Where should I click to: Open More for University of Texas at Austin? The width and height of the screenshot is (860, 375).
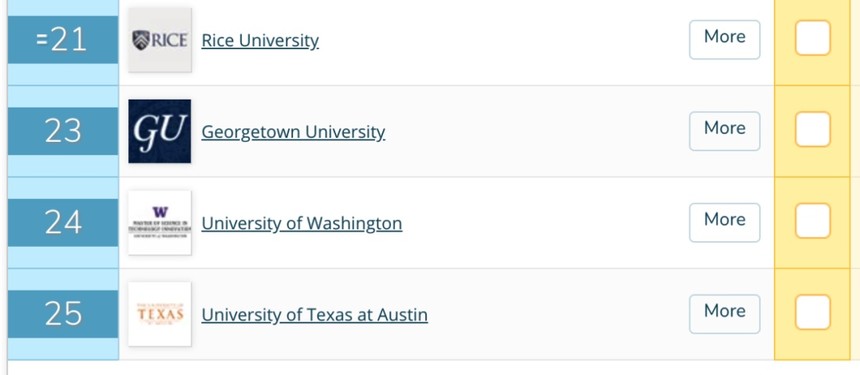[725, 314]
